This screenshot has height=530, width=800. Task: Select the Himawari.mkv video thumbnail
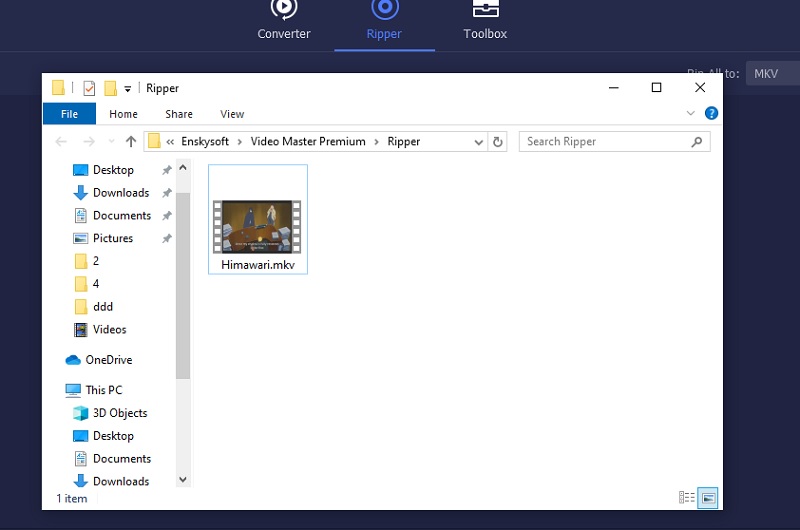pos(257,227)
